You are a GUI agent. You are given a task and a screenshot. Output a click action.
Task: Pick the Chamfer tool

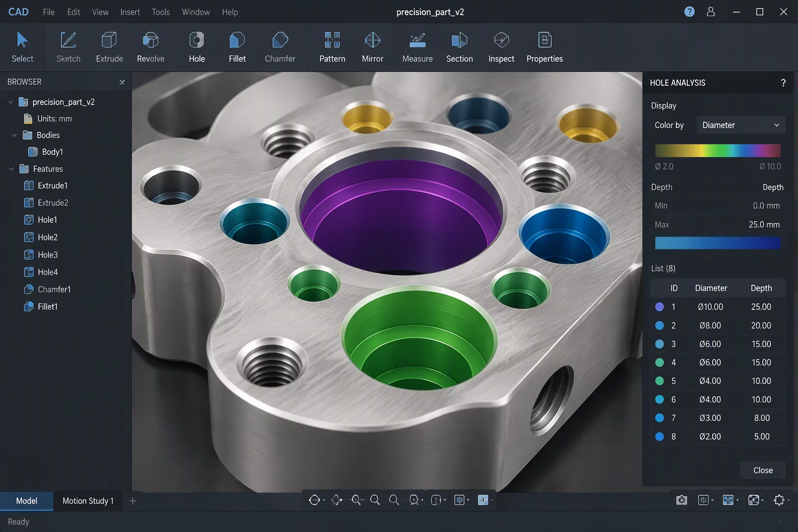[280, 47]
